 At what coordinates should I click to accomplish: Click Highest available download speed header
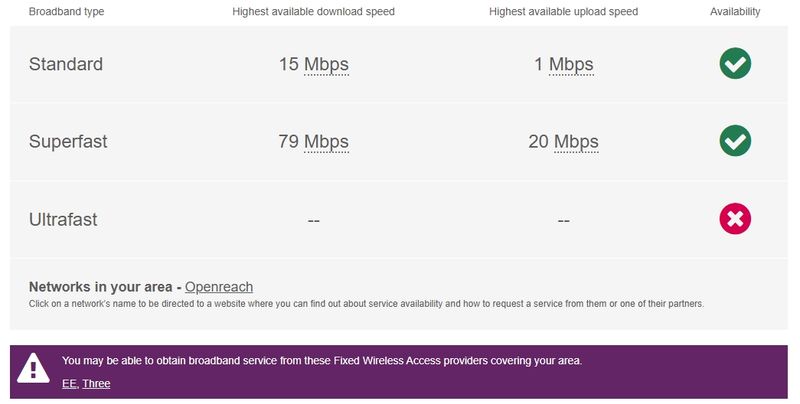click(313, 12)
